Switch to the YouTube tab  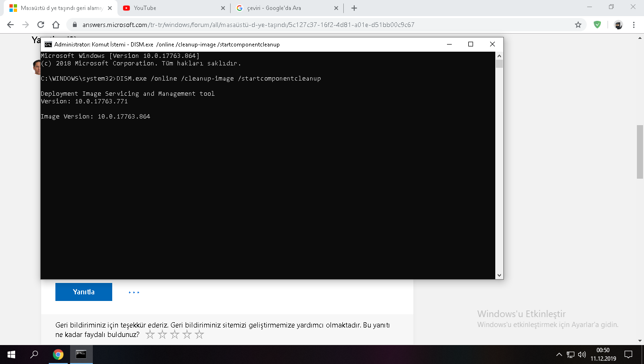click(x=174, y=8)
